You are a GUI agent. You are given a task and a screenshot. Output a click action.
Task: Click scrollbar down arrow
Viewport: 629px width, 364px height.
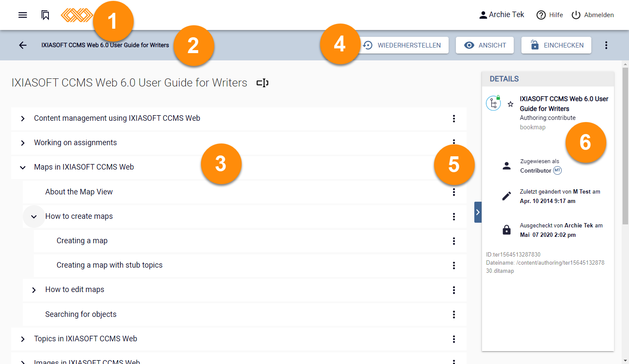click(x=626, y=361)
